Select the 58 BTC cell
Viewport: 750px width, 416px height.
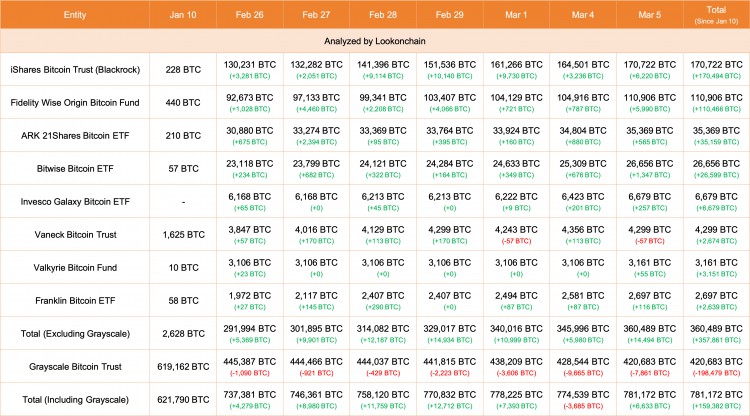pos(183,300)
